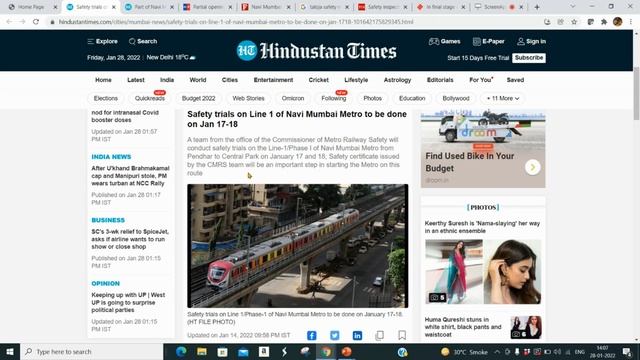640x360 pixels.
Task: Select the Web Stories topic pill
Action: click(249, 98)
